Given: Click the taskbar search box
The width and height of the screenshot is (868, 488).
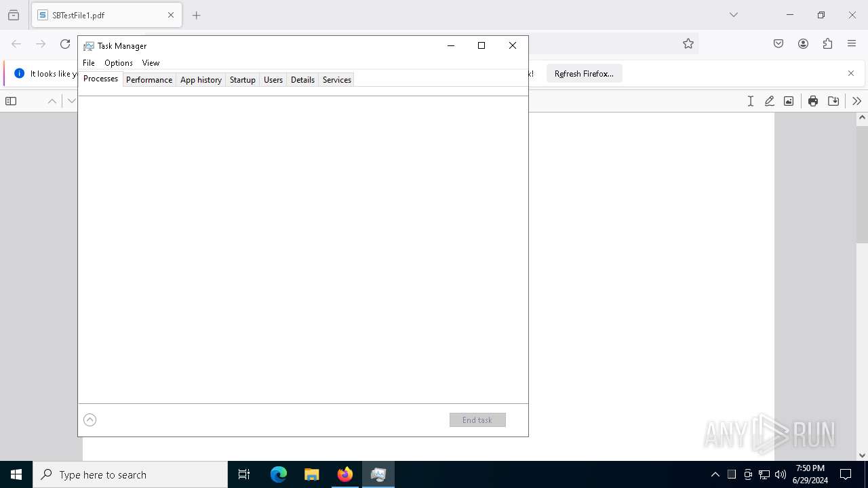Looking at the screenshot, I should [x=130, y=474].
